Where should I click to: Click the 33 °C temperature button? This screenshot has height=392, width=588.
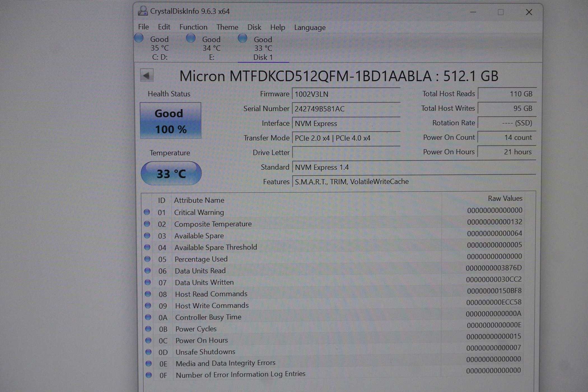pyautogui.click(x=171, y=173)
